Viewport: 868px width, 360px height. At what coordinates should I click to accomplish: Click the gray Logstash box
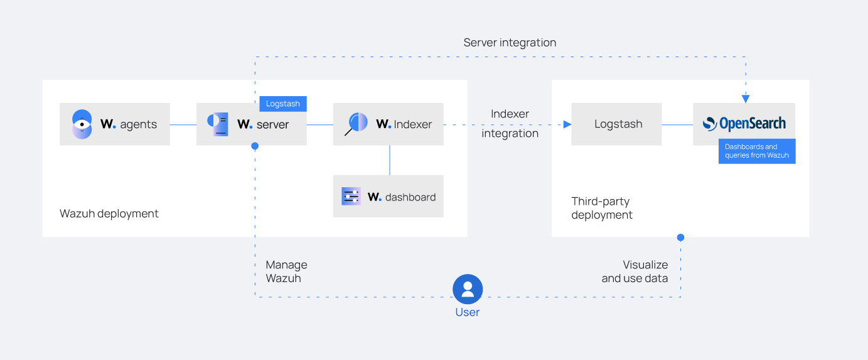(617, 124)
